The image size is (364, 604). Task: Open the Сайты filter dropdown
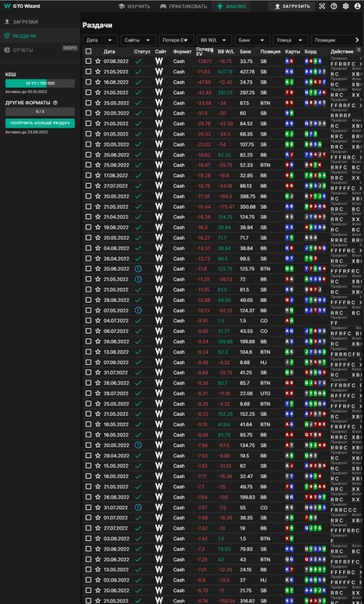pyautogui.click(x=138, y=40)
